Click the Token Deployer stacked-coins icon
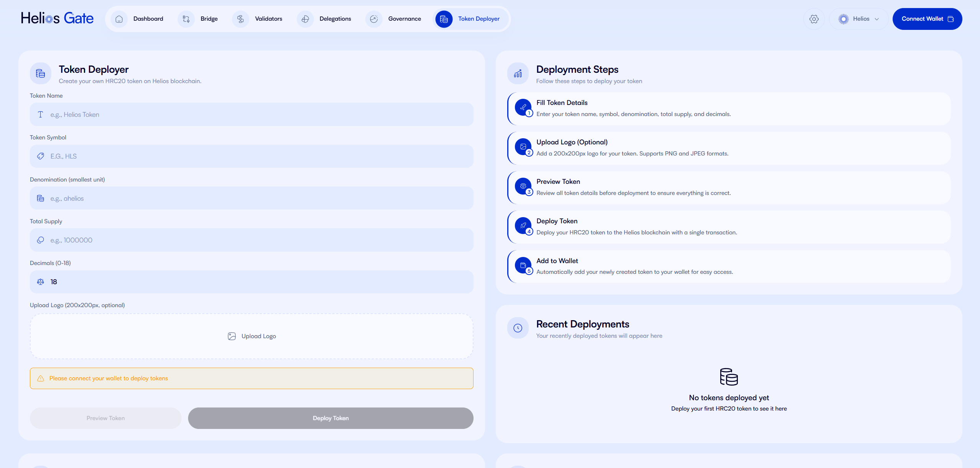The height and width of the screenshot is (468, 980). coord(444,18)
